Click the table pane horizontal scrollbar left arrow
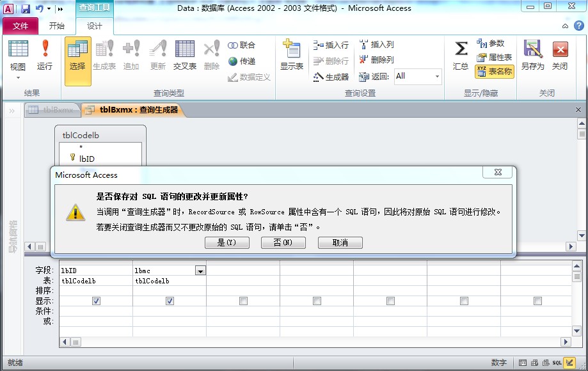Screen dimensions: 588x371 pos(30,246)
